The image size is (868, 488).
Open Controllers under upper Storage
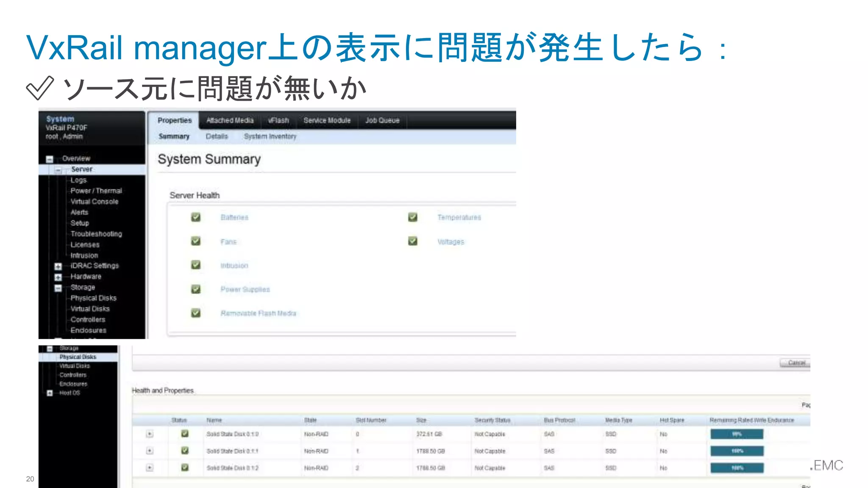tap(88, 319)
